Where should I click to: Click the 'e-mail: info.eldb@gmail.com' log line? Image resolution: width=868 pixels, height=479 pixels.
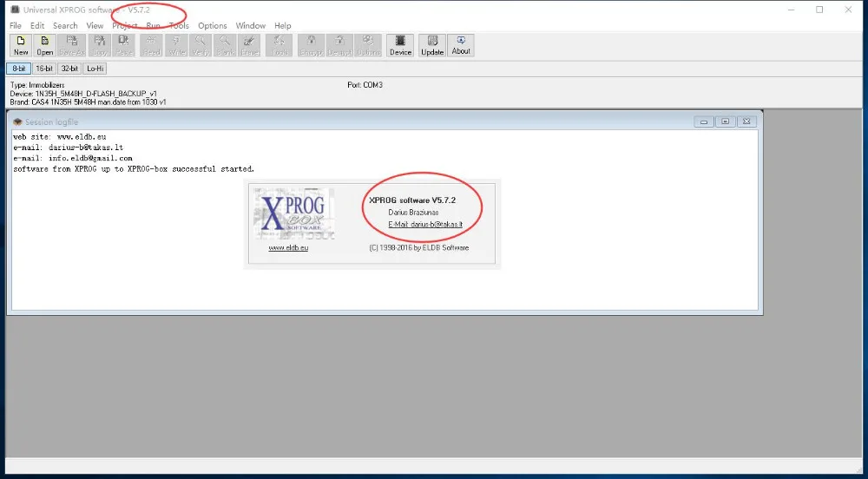(x=73, y=158)
